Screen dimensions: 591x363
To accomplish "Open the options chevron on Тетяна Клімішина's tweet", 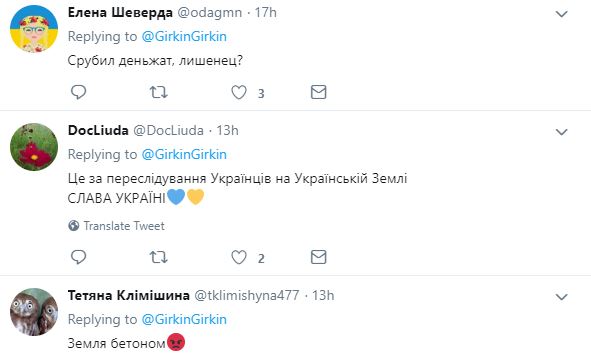I will [x=562, y=297].
